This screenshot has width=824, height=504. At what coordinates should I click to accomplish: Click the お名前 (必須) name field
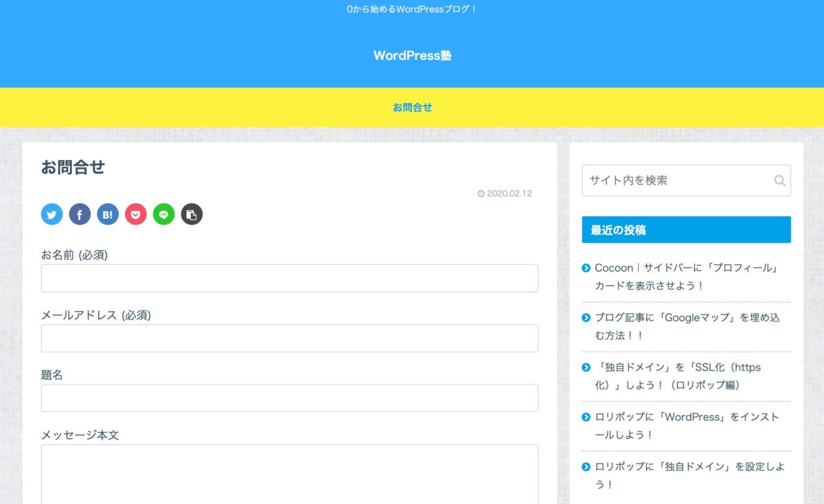click(289, 277)
